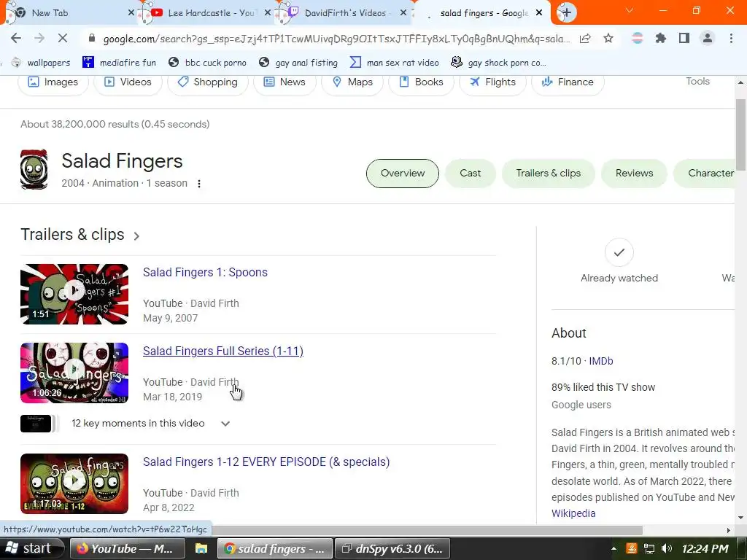Select the Overview chip

click(x=403, y=174)
